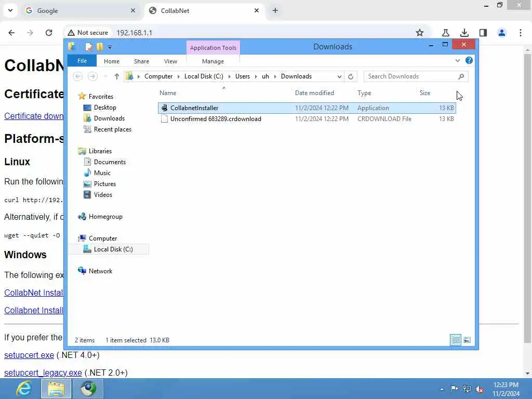Image resolution: width=532 pixels, height=399 pixels.
Task: Switch to the Google browser tab
Action: coord(79,10)
